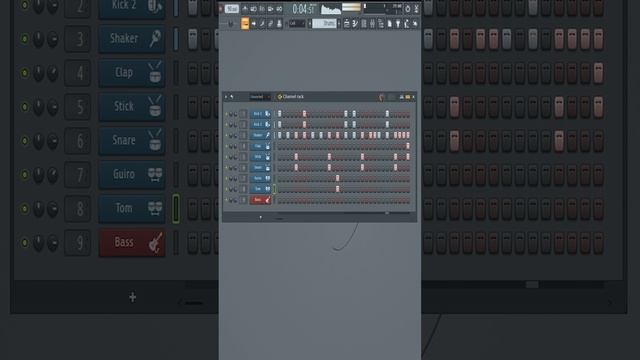Open the Mixer view icon in the toolbar
The image size is (640, 360).
pos(372,24)
